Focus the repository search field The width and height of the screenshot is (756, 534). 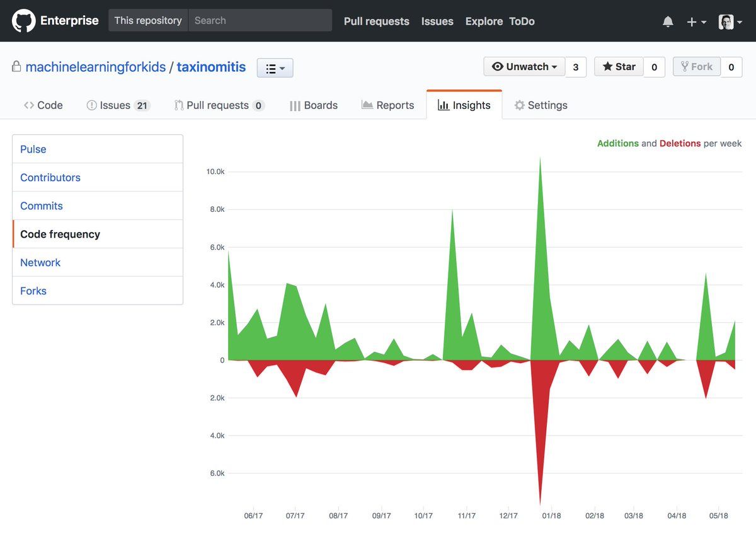click(260, 20)
